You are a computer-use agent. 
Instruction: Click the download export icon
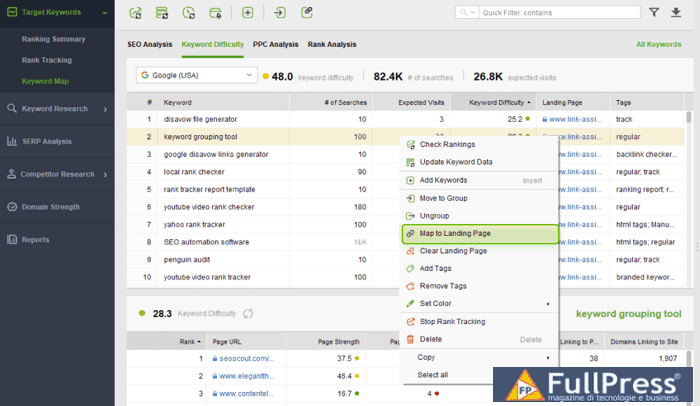(676, 12)
